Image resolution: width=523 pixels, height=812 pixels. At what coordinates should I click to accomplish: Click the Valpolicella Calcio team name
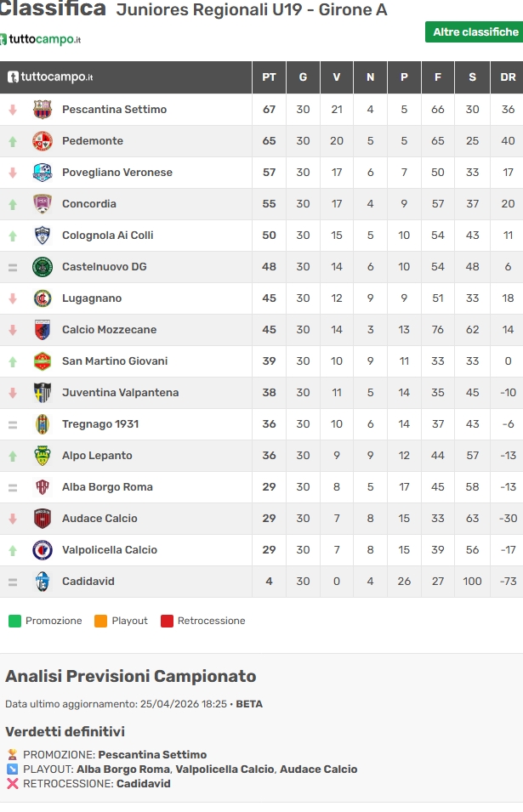110,550
